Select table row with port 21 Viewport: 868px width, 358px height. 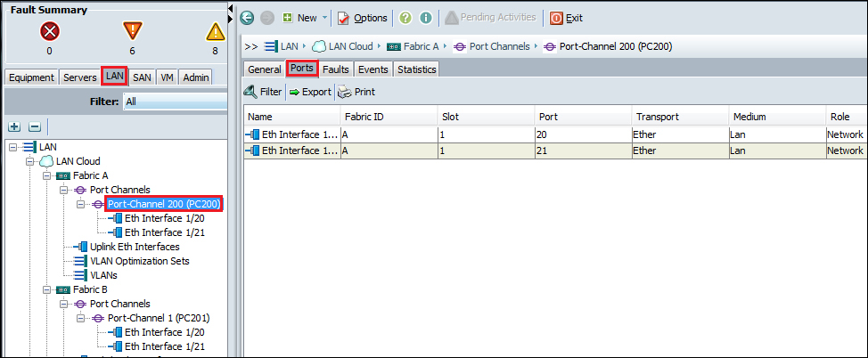556,151
